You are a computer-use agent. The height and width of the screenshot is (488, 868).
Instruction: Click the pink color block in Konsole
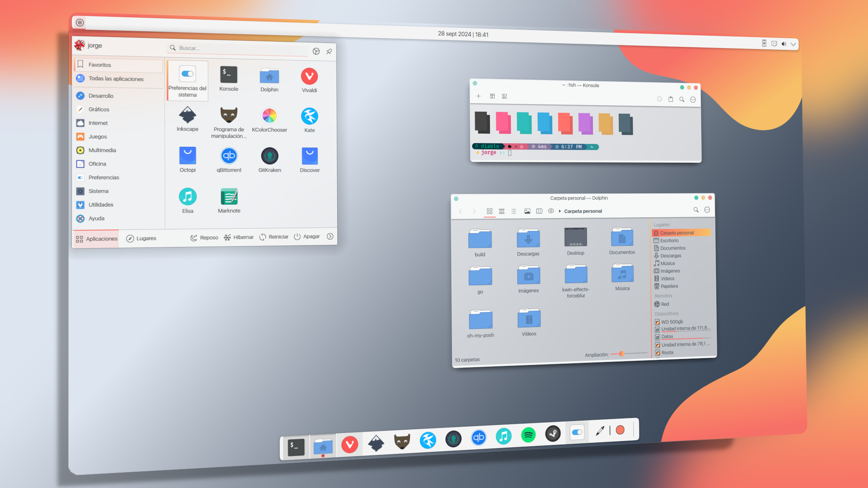(x=503, y=123)
